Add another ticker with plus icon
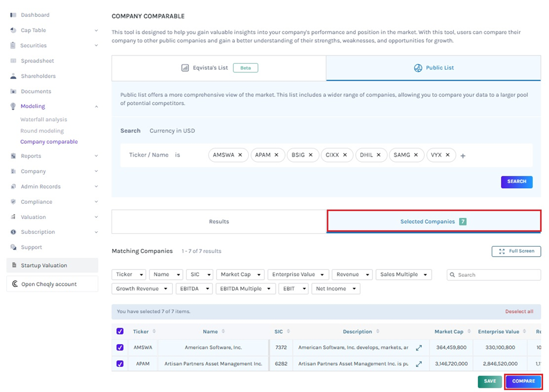This screenshot has width=549, height=392. [463, 156]
